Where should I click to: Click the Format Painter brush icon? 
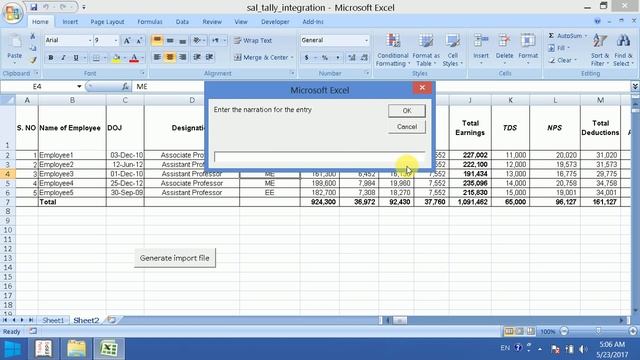[x=33, y=60]
